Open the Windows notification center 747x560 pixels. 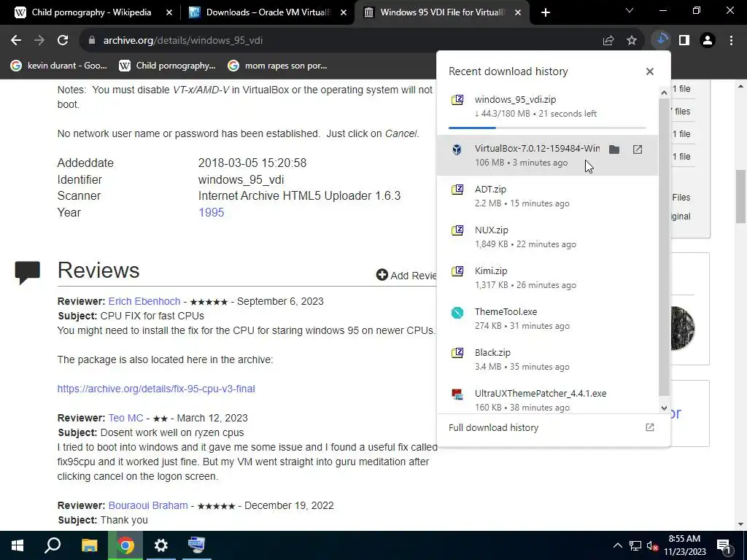(x=724, y=545)
